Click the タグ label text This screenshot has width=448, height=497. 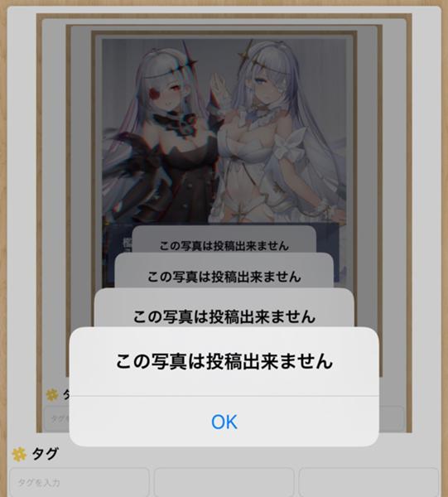point(45,454)
